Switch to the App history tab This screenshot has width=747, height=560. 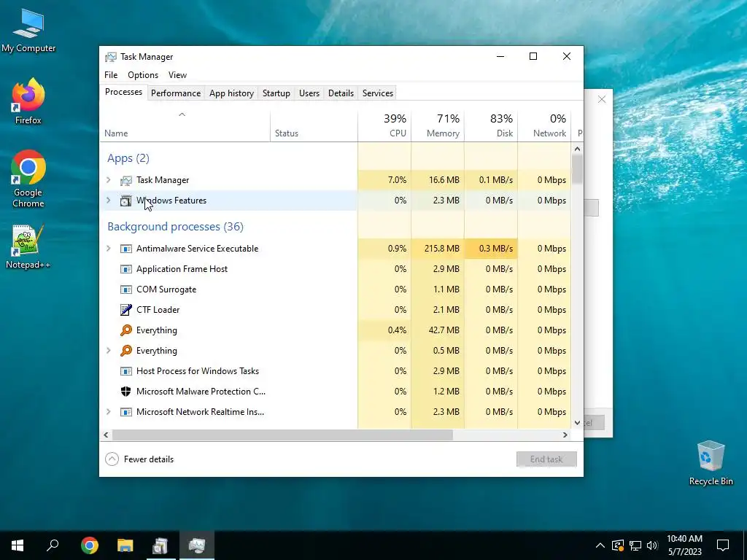pyautogui.click(x=231, y=93)
